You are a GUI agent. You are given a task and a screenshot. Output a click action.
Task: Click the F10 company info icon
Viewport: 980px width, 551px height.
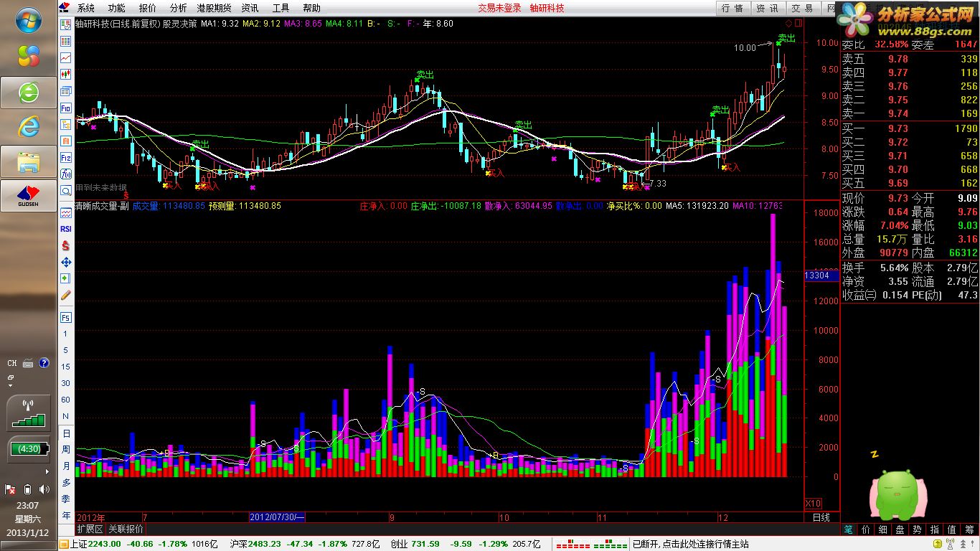[65, 108]
